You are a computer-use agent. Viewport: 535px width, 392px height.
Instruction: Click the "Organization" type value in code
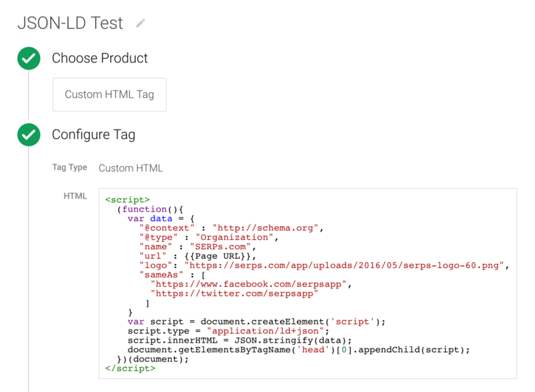click(x=236, y=237)
